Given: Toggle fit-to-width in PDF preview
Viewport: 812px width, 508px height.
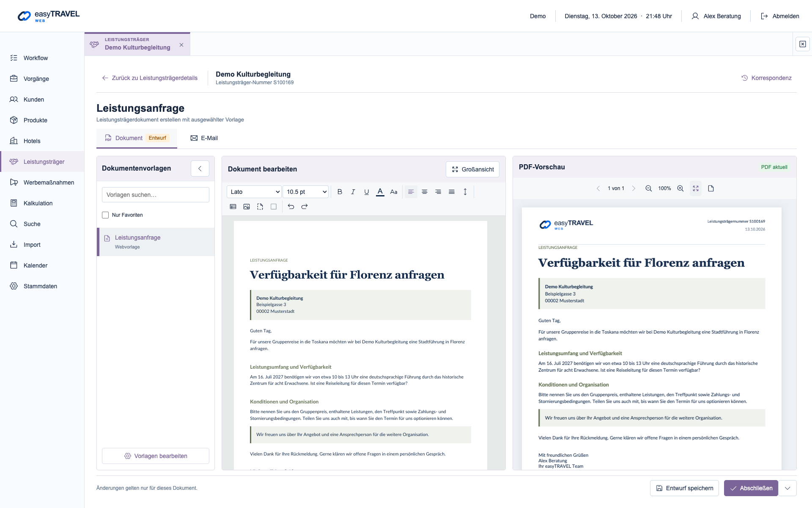Looking at the screenshot, I should tap(696, 188).
